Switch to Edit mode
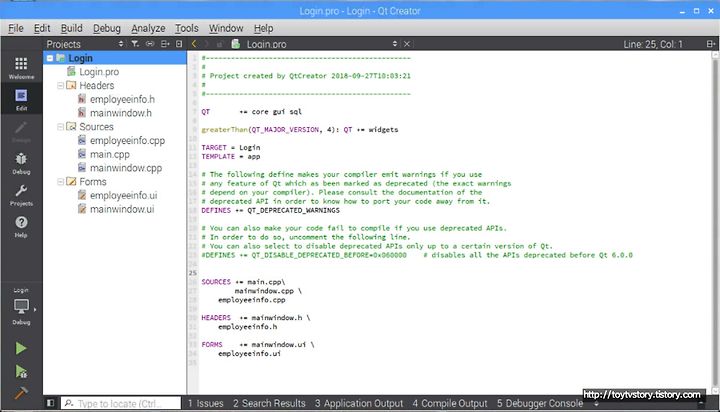The width and height of the screenshot is (720, 412). pyautogui.click(x=21, y=100)
